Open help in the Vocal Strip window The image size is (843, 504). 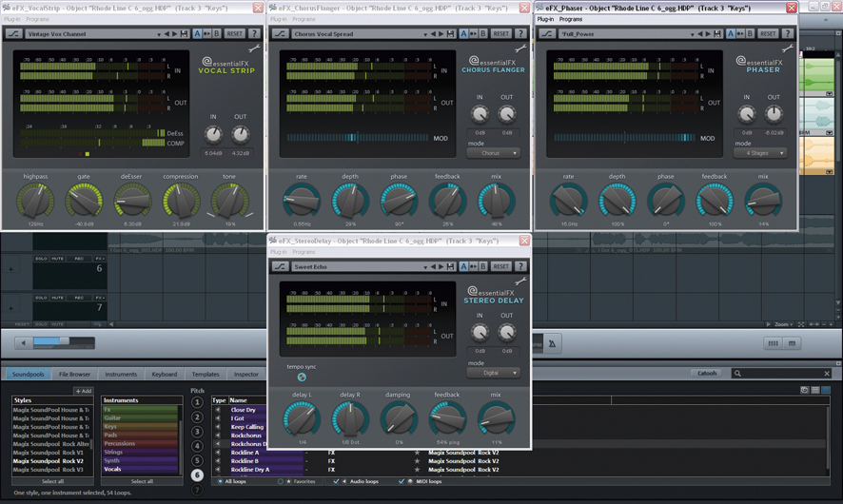pyautogui.click(x=254, y=34)
